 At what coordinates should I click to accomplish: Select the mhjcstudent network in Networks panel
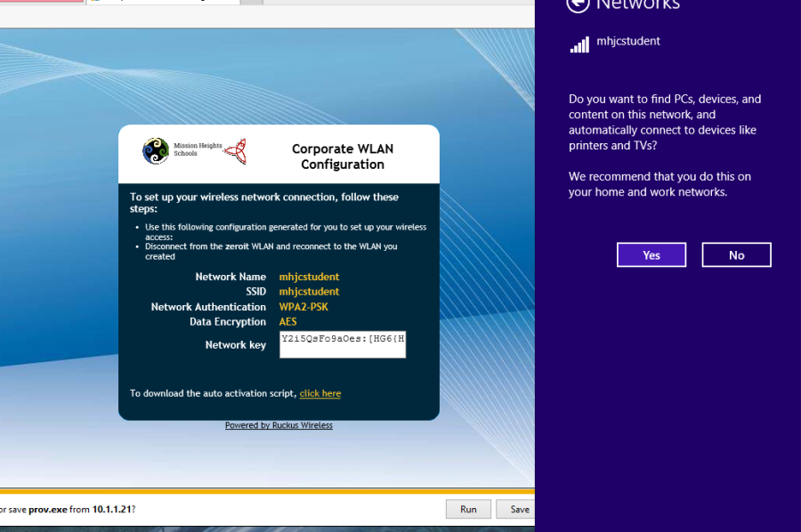628,42
